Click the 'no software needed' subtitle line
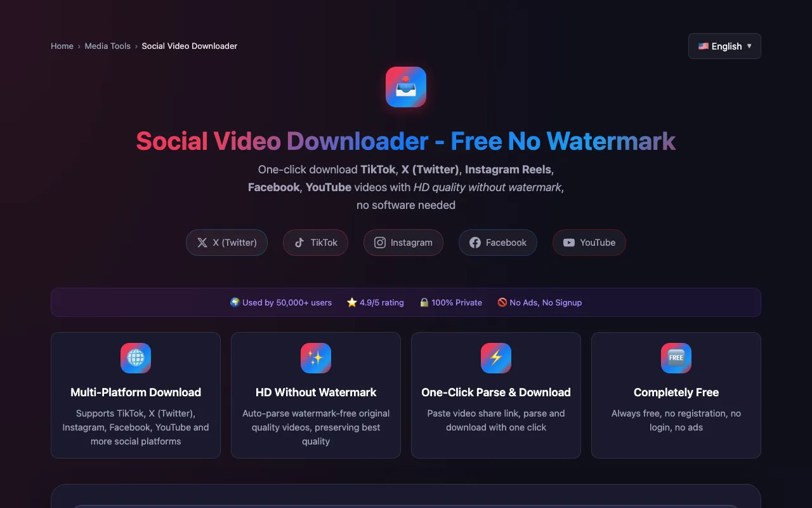812x508 pixels. tap(406, 205)
